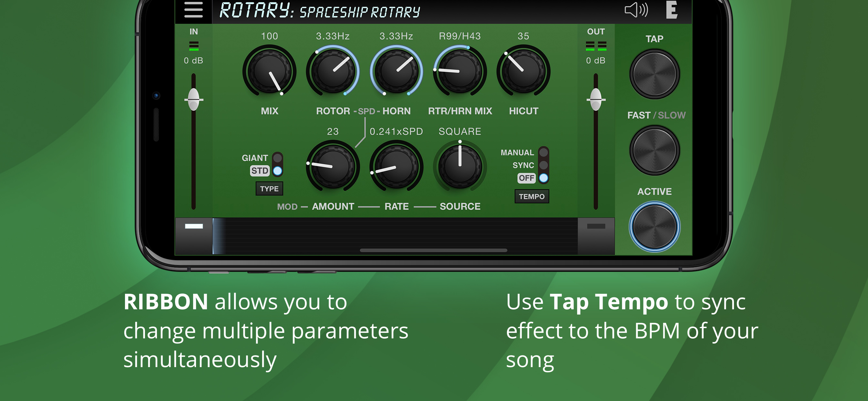
Task: Click the TYPE button
Action: (269, 189)
